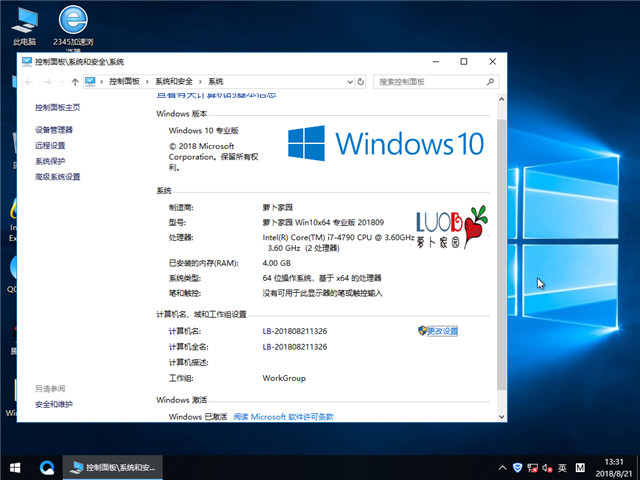The width and height of the screenshot is (640, 480).
Task: Click the 萝卜家园 Win10x64 专业版 201809 model text
Action: pyautogui.click(x=323, y=222)
